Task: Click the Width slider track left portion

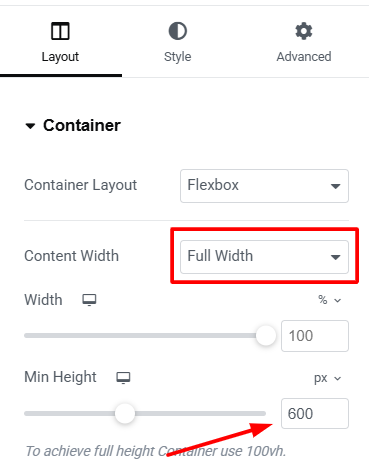Action: [83, 336]
